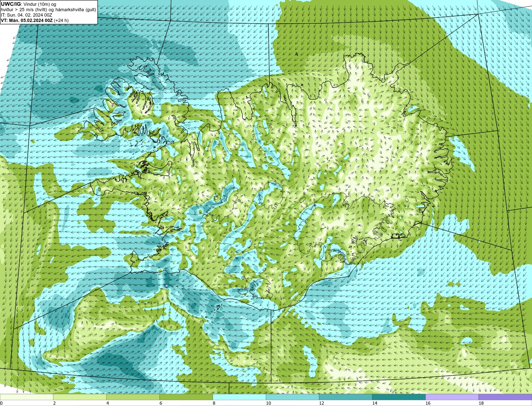Click the cyan 10–12 m/s legend swatch
The height and width of the screenshot is (406, 532).
point(293,397)
